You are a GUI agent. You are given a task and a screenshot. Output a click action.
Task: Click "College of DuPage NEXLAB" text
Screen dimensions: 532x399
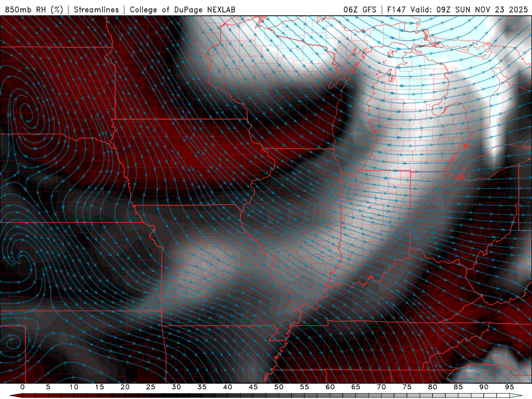[182, 9]
